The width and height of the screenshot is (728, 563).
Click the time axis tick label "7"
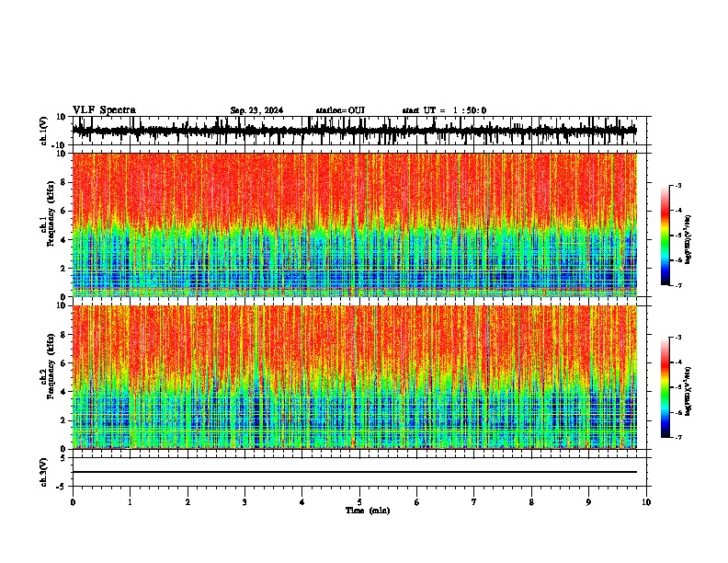point(474,502)
